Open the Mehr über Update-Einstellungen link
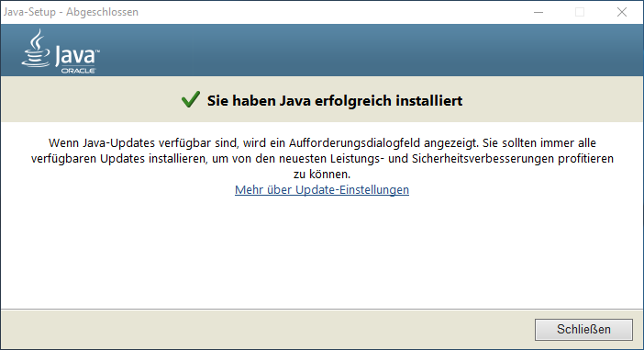 click(322, 189)
